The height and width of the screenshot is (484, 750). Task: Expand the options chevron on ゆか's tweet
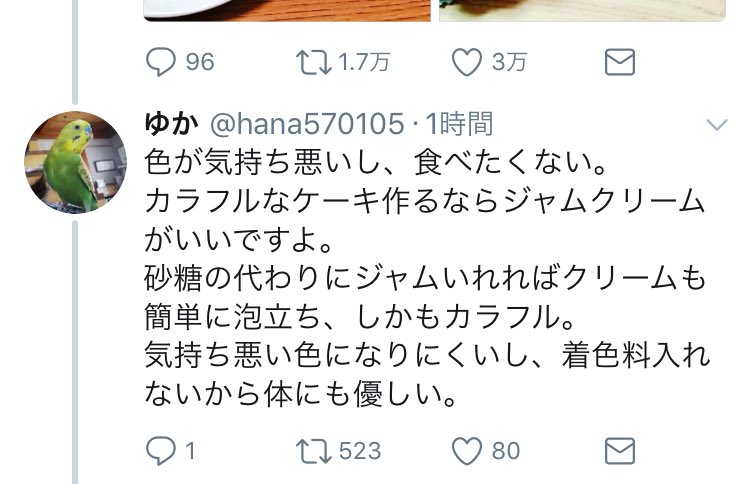[x=717, y=125]
